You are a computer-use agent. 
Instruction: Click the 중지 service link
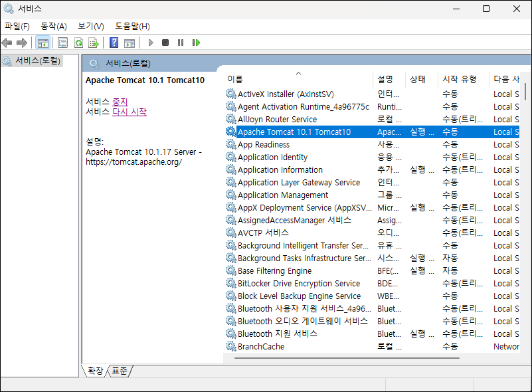tap(120, 102)
